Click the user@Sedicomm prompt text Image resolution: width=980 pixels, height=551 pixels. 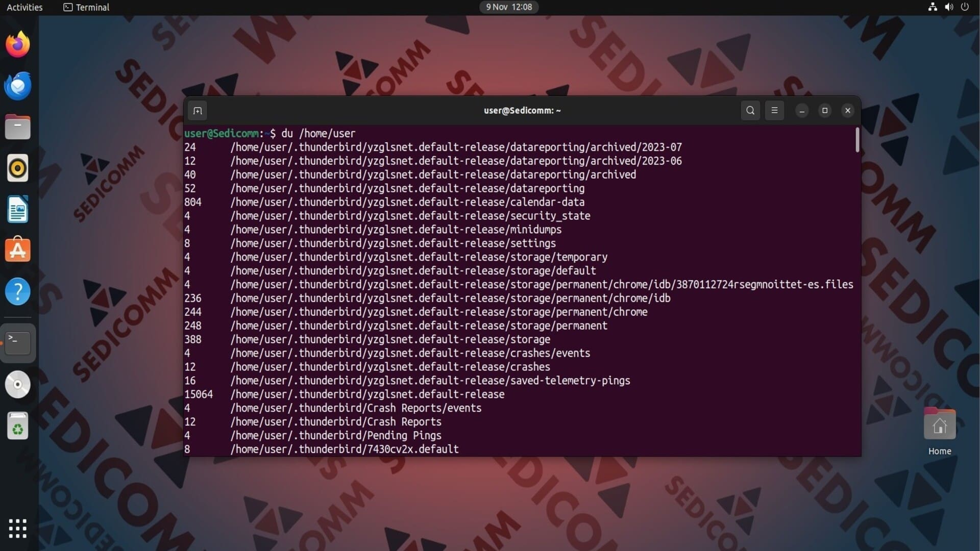222,134
